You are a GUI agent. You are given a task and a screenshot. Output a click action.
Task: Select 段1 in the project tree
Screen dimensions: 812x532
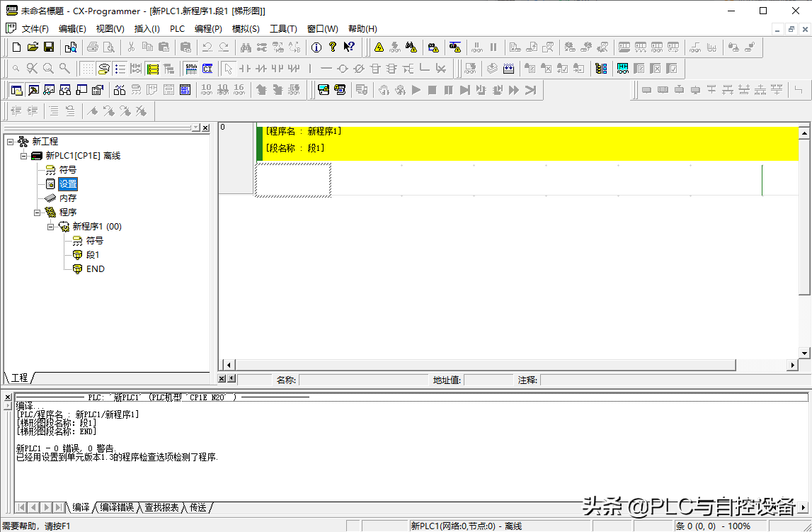pos(93,255)
